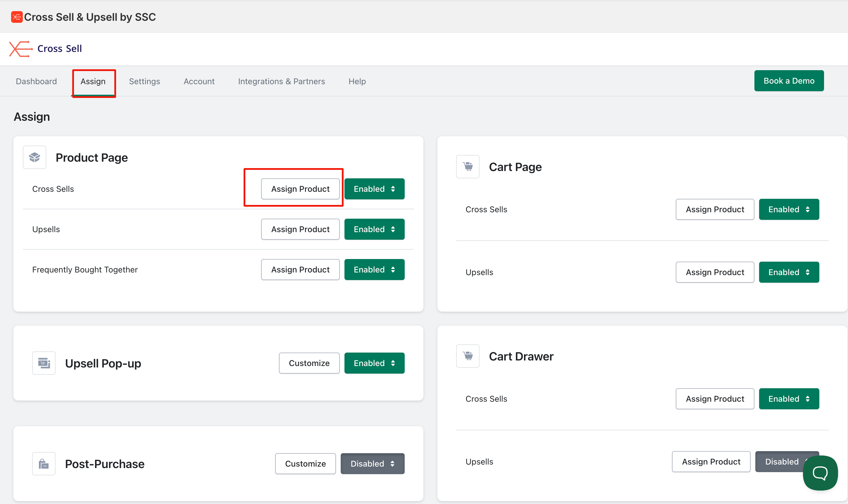
Task: Switch Cart Drawer Cross Sells Enabled selector
Action: point(789,399)
